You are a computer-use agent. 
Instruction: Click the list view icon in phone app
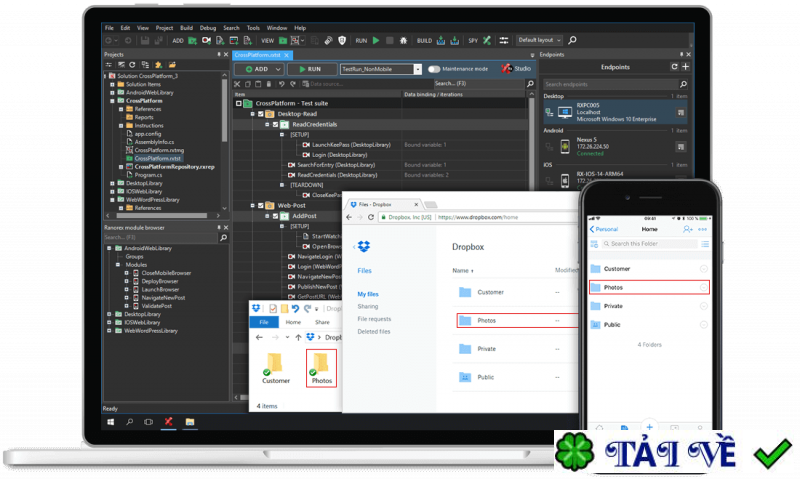705,244
